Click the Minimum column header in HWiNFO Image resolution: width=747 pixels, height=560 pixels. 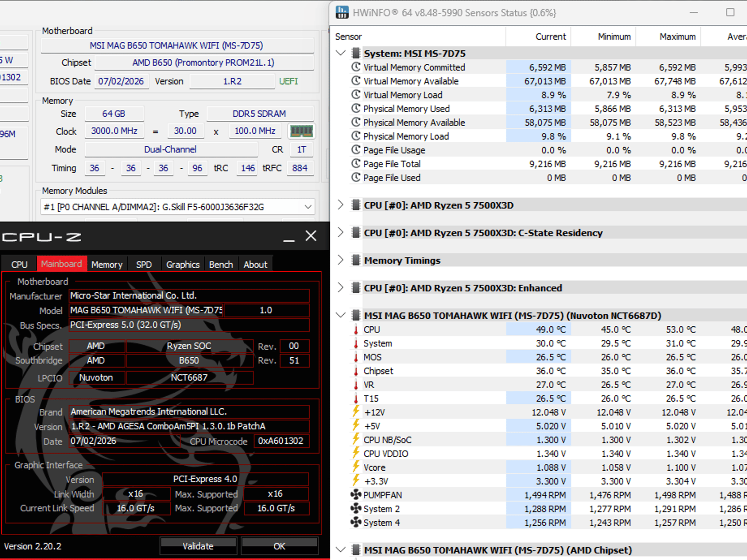(x=603, y=36)
